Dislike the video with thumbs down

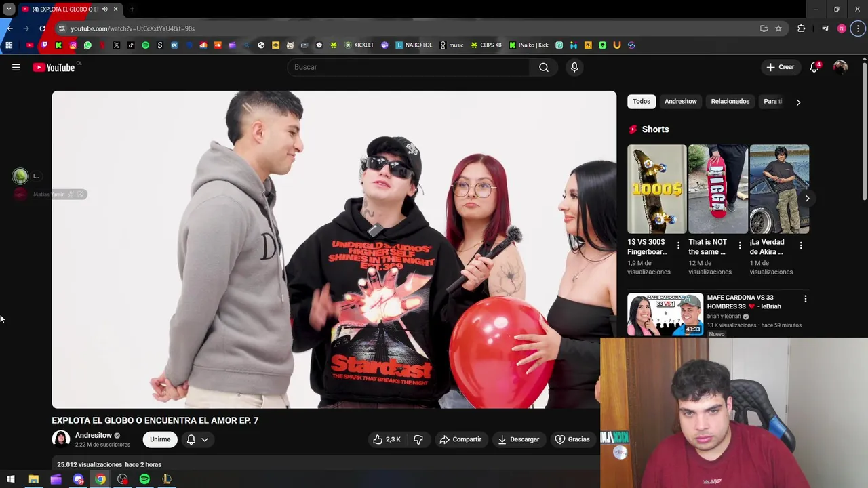pos(418,439)
